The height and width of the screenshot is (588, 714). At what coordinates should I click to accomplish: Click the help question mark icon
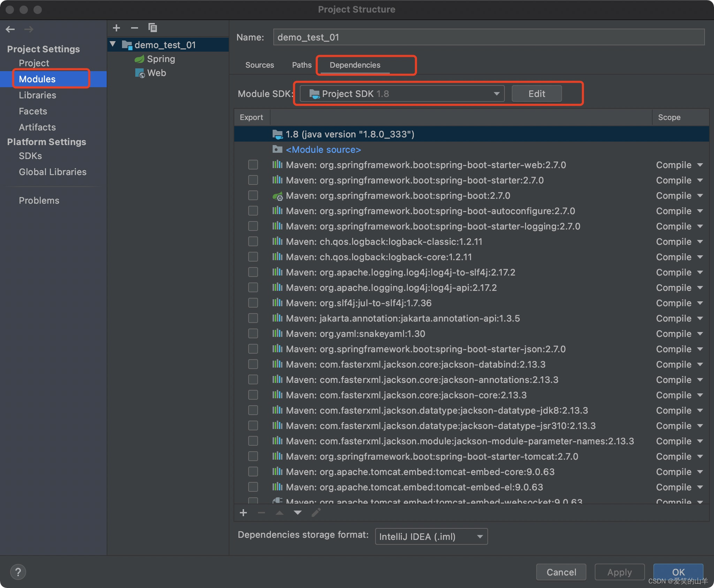18,572
